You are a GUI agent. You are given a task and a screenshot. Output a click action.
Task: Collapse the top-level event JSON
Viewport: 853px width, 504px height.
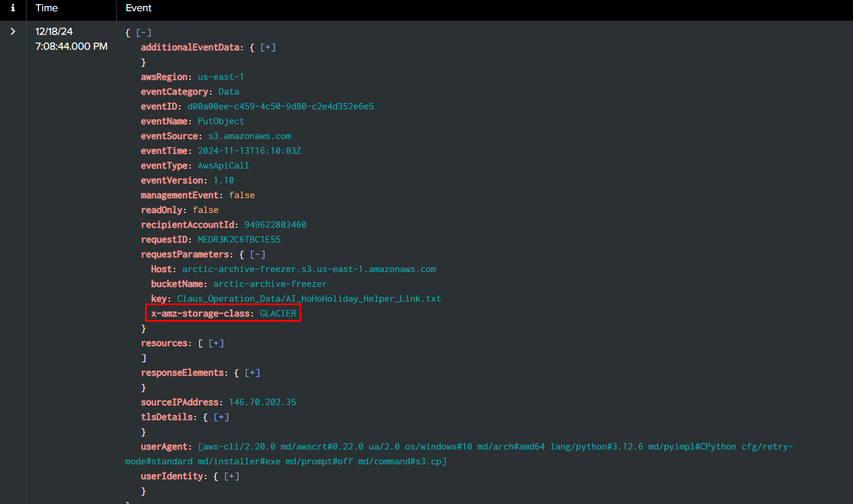point(144,33)
